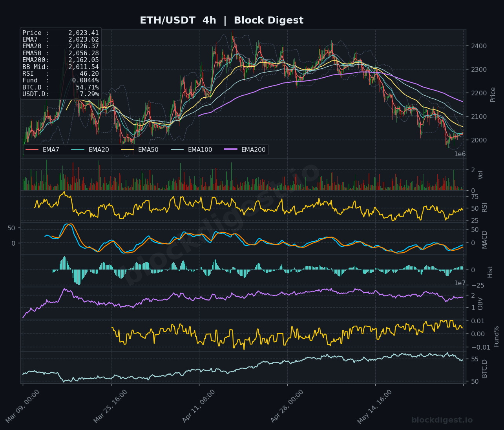This screenshot has width=504, height=430.
Task: Click the Mar 25, 16:00 date label
Action: 110,406
